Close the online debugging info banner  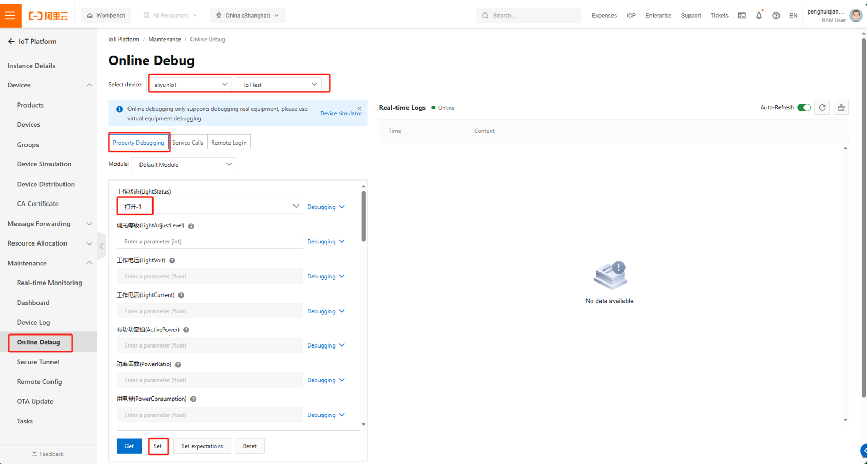click(x=359, y=109)
